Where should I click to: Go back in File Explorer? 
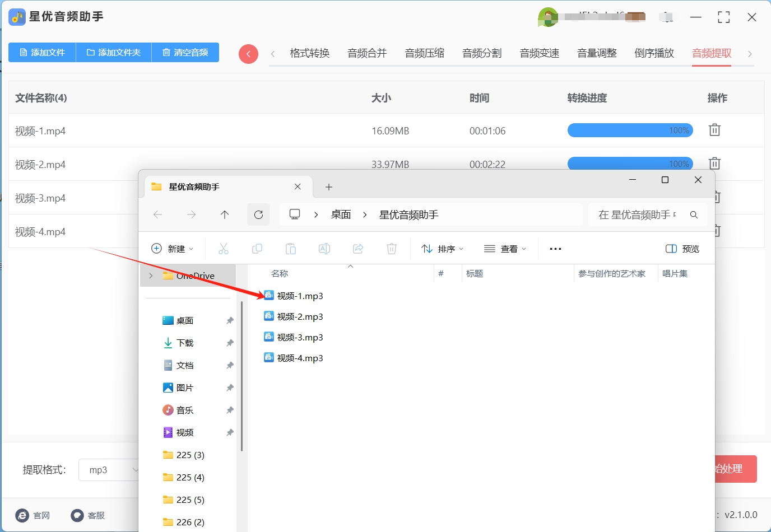click(158, 214)
